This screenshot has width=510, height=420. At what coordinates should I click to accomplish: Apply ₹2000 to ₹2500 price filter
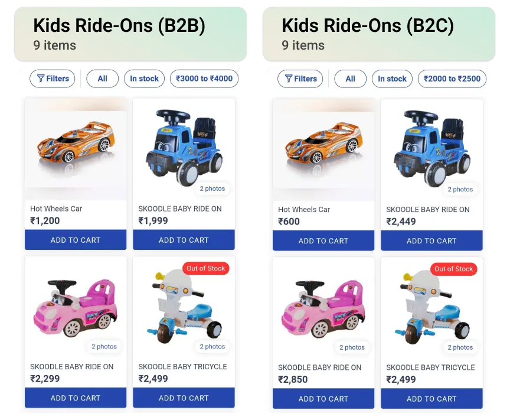click(x=452, y=79)
